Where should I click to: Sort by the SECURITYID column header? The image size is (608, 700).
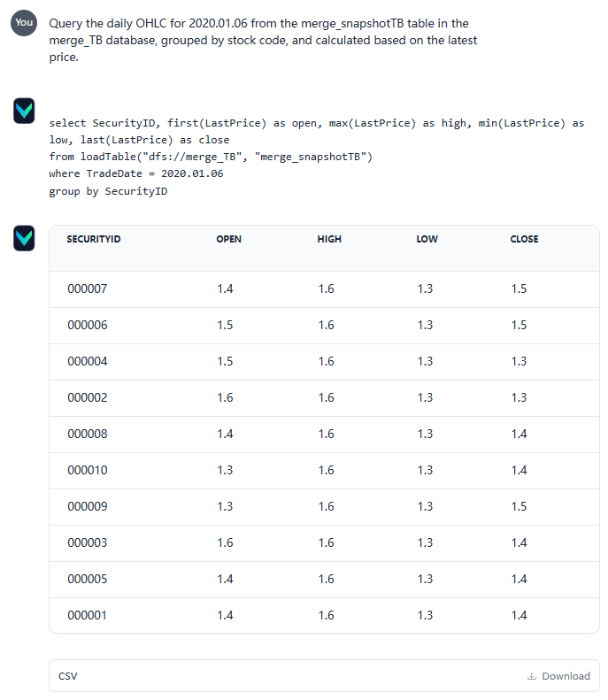pos(94,239)
